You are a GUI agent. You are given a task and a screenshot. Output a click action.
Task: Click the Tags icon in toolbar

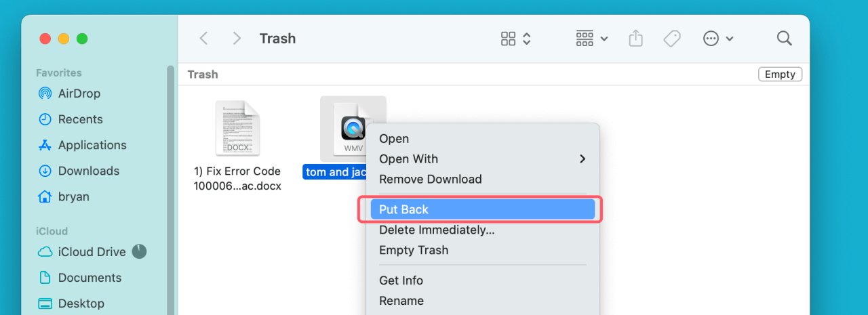click(672, 39)
